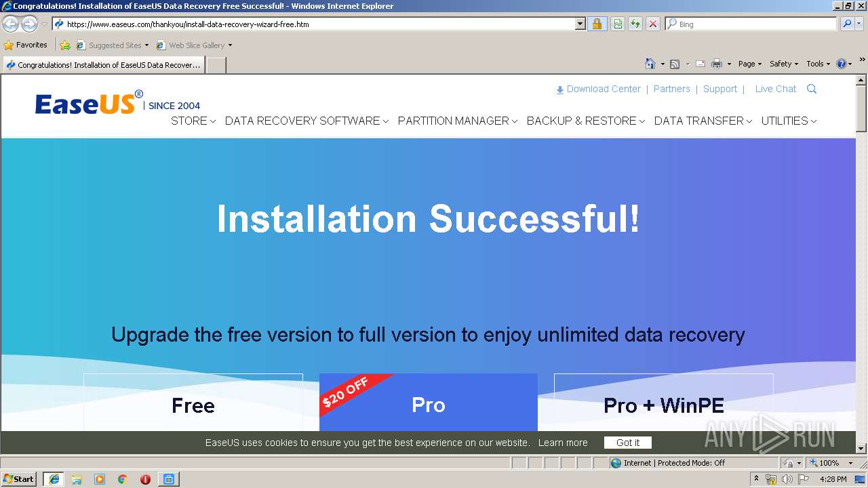This screenshot has width=868, height=488.
Task: Click the vertical scrollbar down arrow
Action: [x=861, y=449]
